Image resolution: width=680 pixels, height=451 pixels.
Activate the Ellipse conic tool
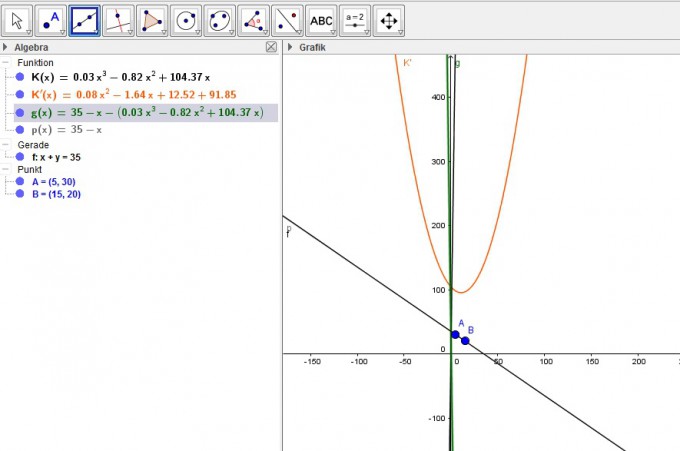[x=220, y=19]
